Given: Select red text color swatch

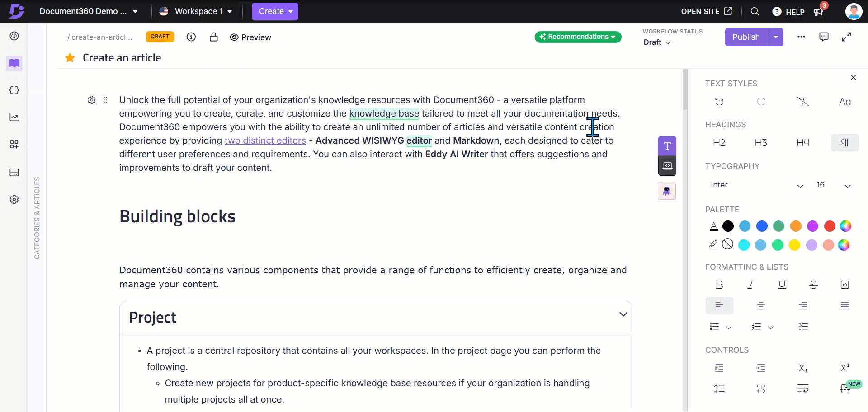Looking at the screenshot, I should 830,226.
